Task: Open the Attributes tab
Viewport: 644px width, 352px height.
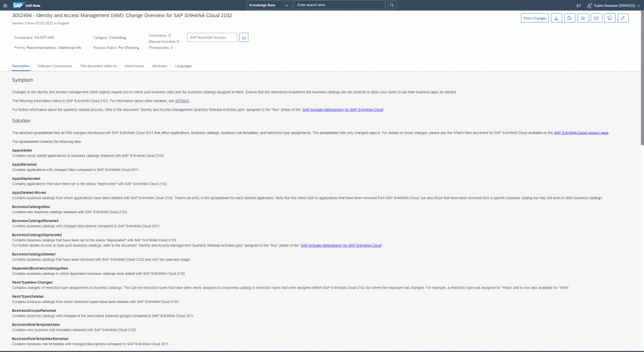Action: (x=159, y=66)
